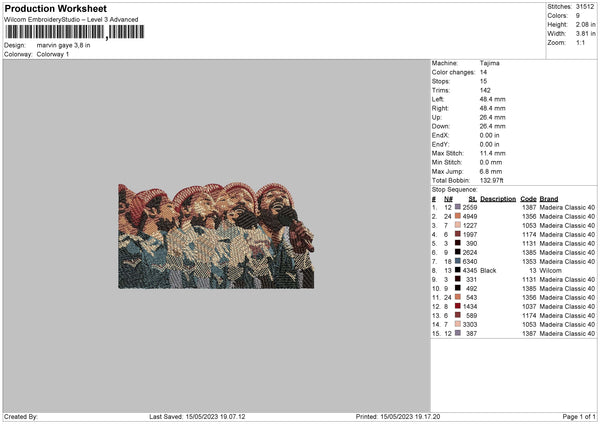Click the barcode under the worksheet title
Image resolution: width=600 pixels, height=424 pixels.
coord(75,32)
